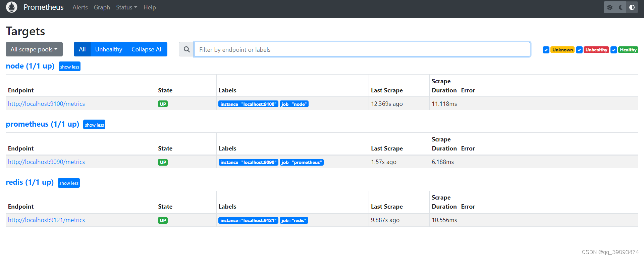Click the Prometheus flame logo icon
The height and width of the screenshot is (258, 644).
(12, 7)
